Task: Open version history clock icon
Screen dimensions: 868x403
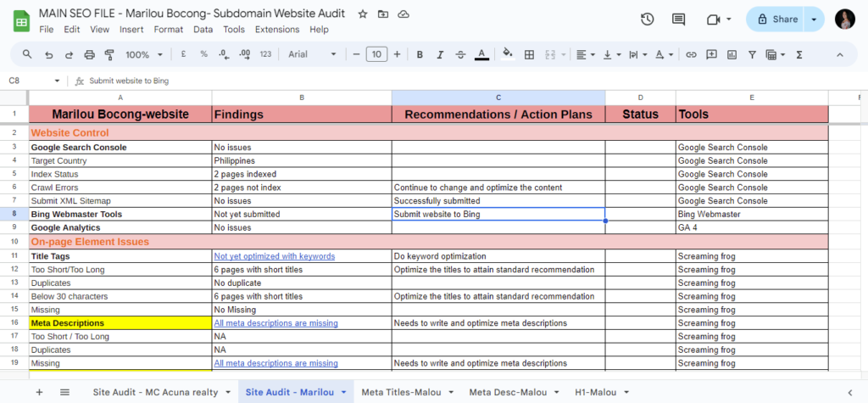Action: point(647,20)
